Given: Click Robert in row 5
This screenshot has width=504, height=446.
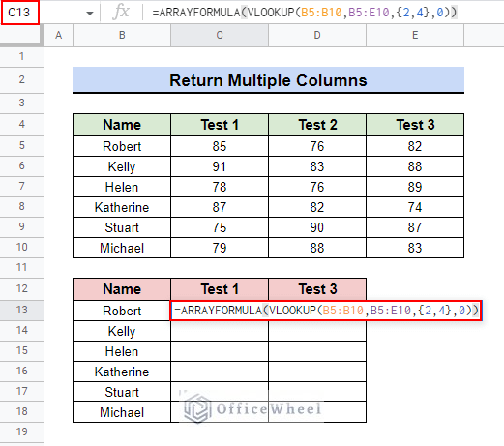Looking at the screenshot, I should (x=122, y=146).
